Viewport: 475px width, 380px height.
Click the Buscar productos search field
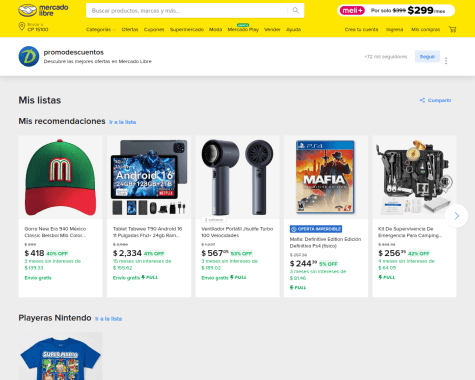pos(187,11)
